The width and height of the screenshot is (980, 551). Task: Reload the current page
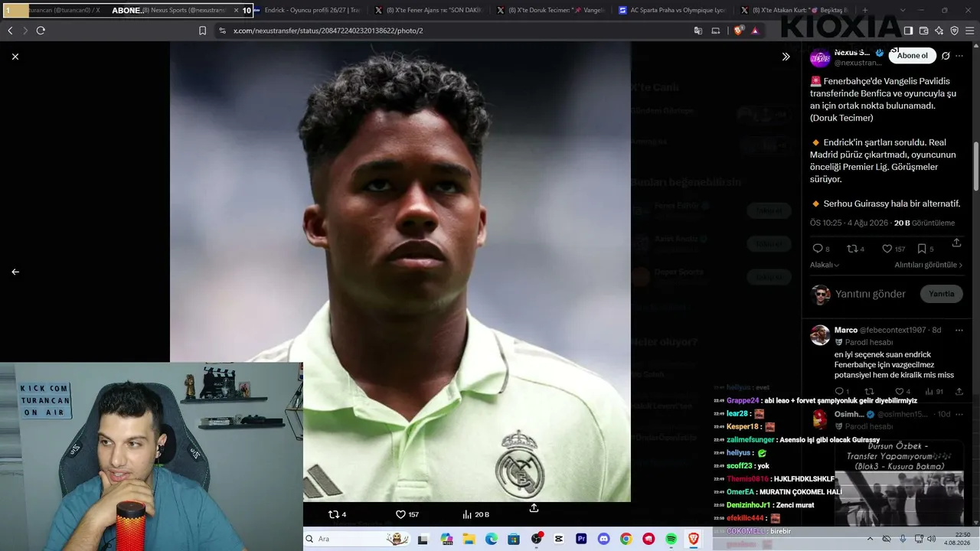41,31
